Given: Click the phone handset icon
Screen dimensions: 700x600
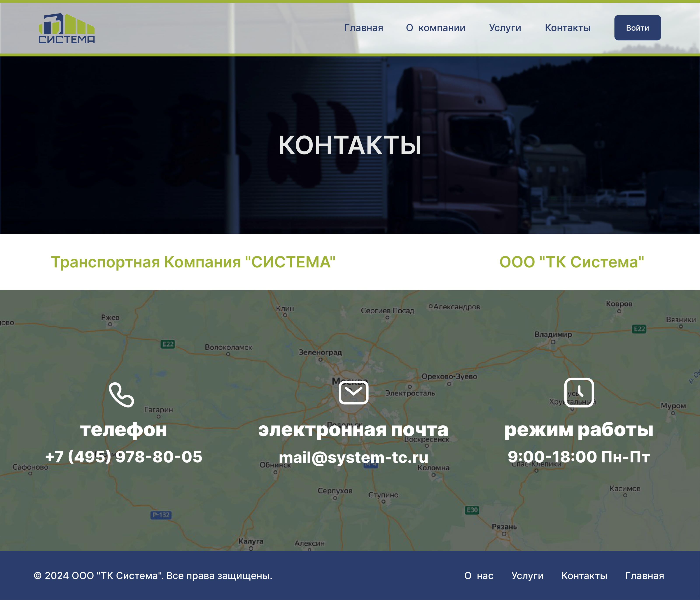Looking at the screenshot, I should [x=122, y=395].
